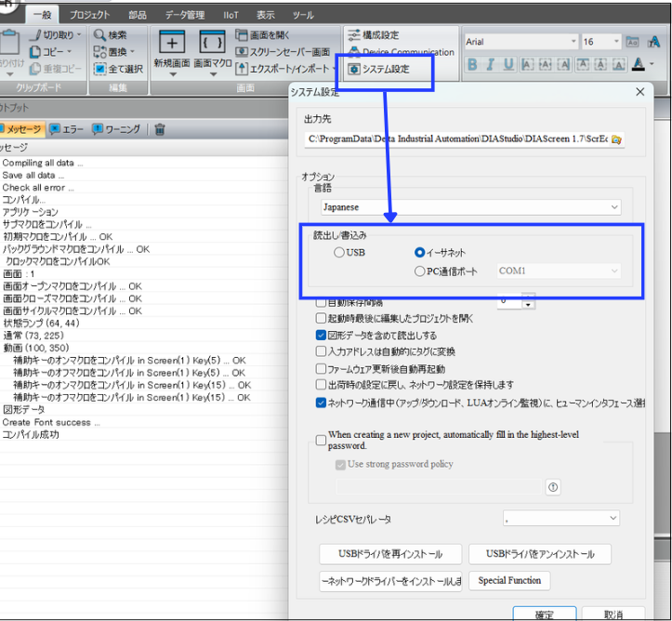This screenshot has width=672, height=621.
Task: Switch to the プロジェクト ribbon tab
Action: (x=89, y=15)
